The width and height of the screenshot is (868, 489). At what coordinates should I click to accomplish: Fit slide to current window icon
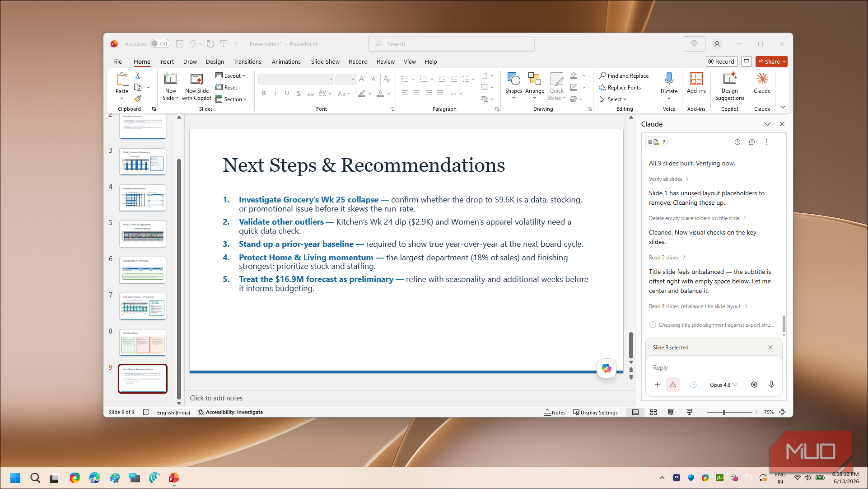click(783, 412)
